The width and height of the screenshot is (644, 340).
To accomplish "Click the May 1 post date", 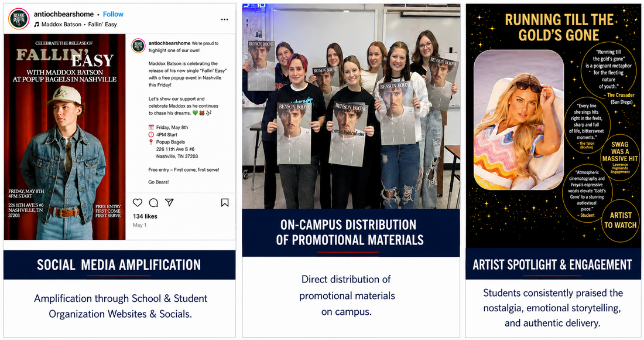I will [140, 225].
